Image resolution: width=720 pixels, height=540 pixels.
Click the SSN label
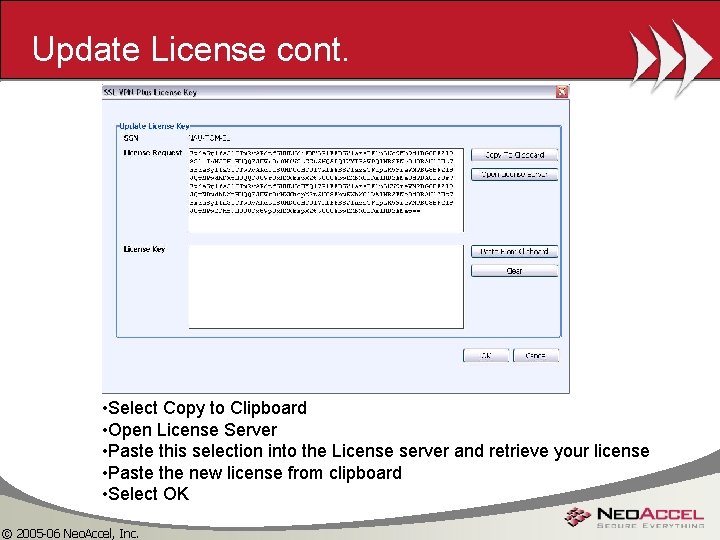pos(131,138)
